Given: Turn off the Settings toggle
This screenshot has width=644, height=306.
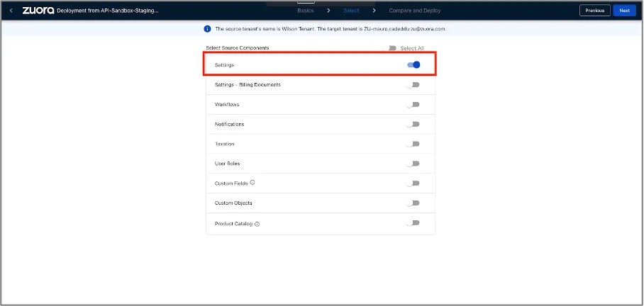Looking at the screenshot, I should point(413,64).
